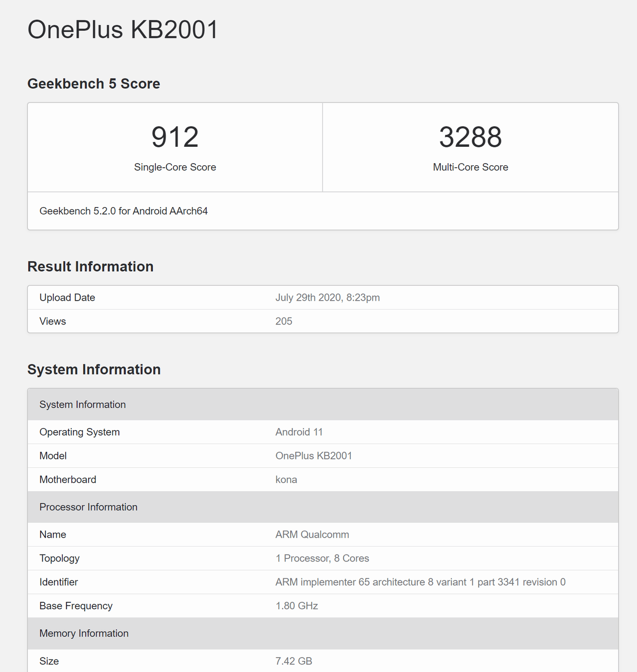This screenshot has width=637, height=672.
Task: Click the Motherboard value kona
Action: tap(286, 479)
